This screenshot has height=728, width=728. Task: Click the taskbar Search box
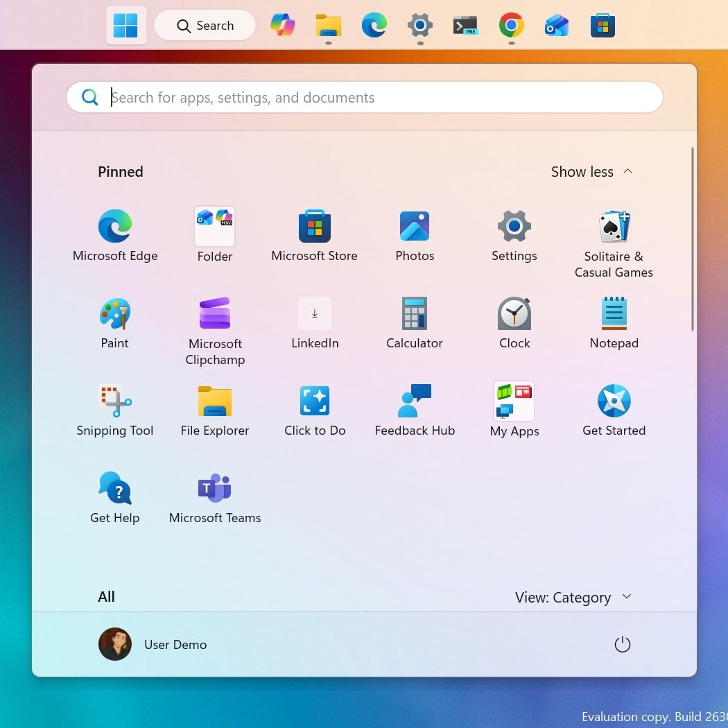tap(205, 26)
